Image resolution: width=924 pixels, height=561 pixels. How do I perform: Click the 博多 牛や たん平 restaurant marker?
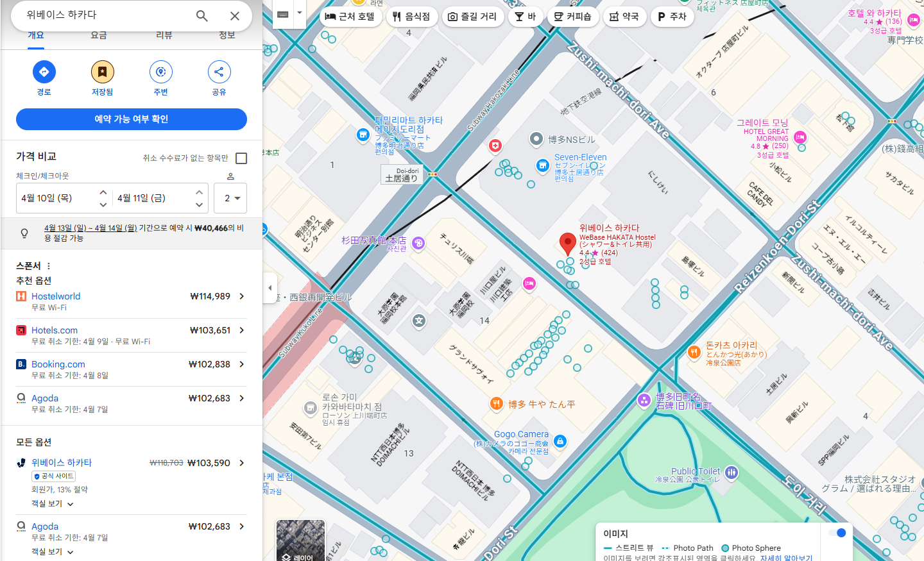pos(496,403)
